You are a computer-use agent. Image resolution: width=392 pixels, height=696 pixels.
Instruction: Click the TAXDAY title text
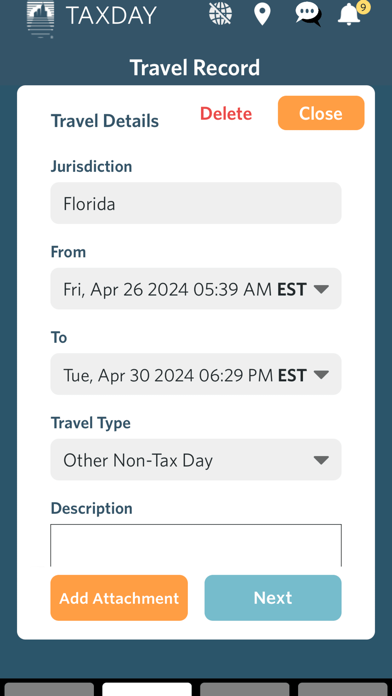point(111,16)
